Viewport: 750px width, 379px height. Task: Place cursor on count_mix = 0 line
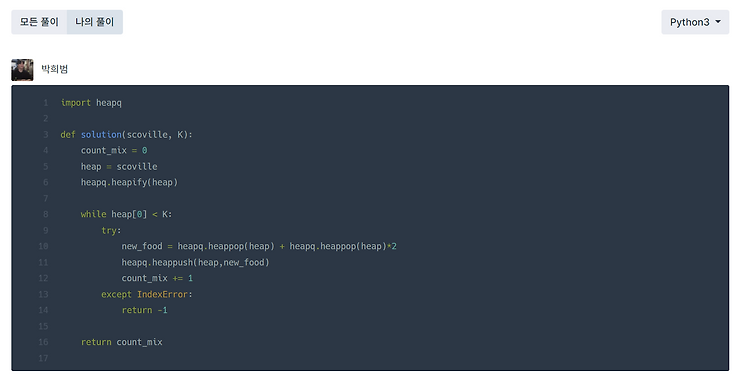click(114, 150)
